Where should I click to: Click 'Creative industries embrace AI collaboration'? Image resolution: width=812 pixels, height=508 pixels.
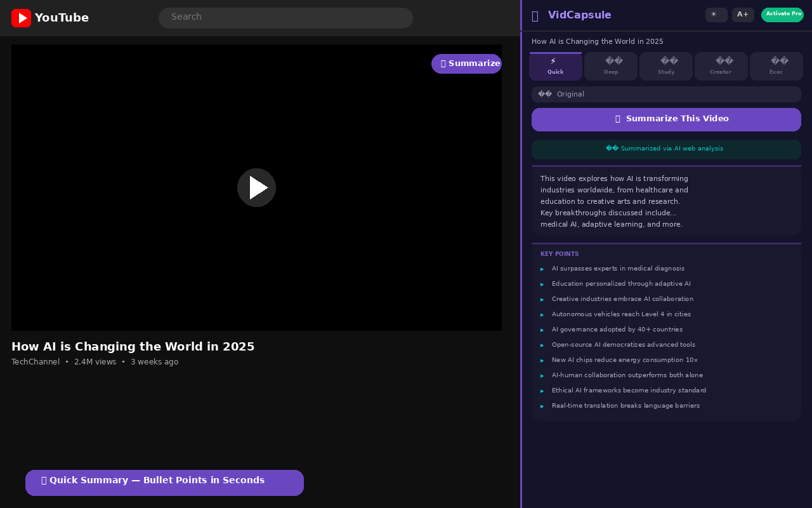click(x=622, y=299)
